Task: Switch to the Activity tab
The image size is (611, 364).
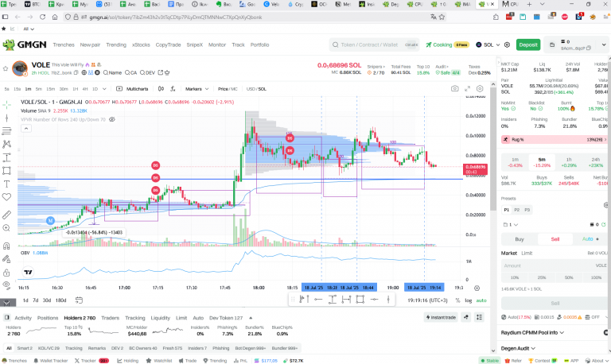Action: coord(23,318)
